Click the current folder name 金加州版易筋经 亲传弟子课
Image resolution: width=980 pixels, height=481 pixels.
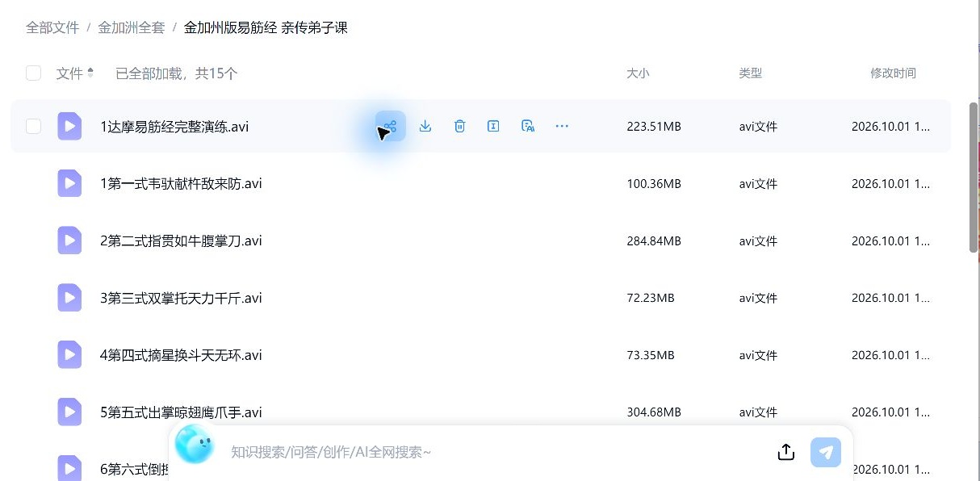click(266, 27)
